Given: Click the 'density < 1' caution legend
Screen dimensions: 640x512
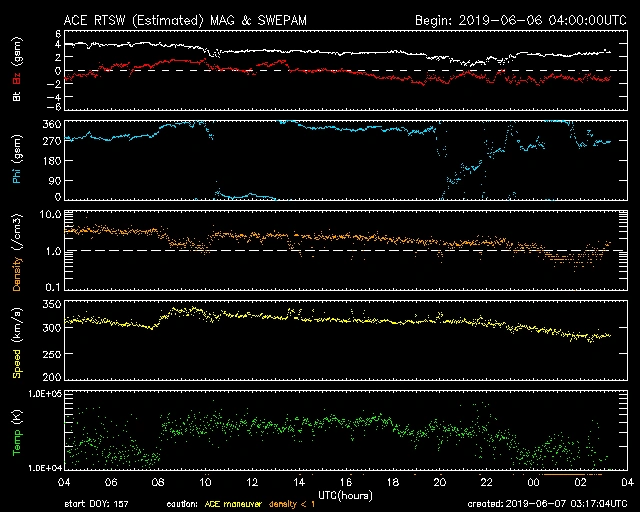Looking at the screenshot, I should (291, 504).
